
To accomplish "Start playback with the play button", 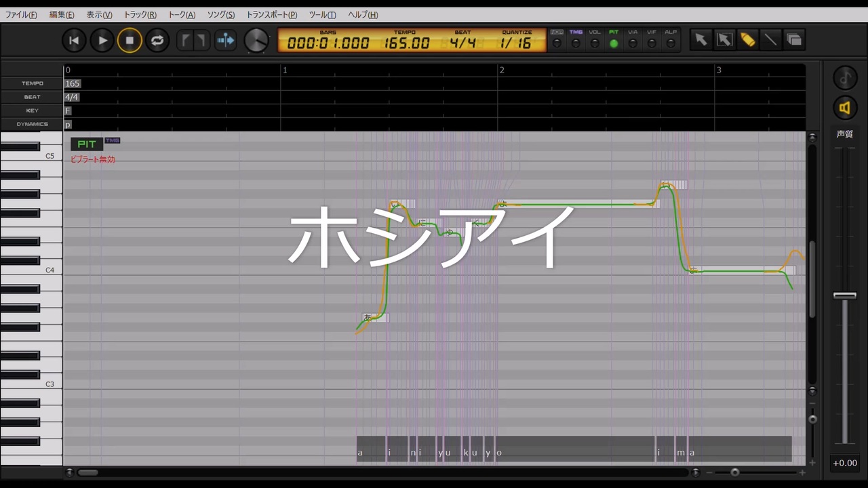I will [102, 41].
